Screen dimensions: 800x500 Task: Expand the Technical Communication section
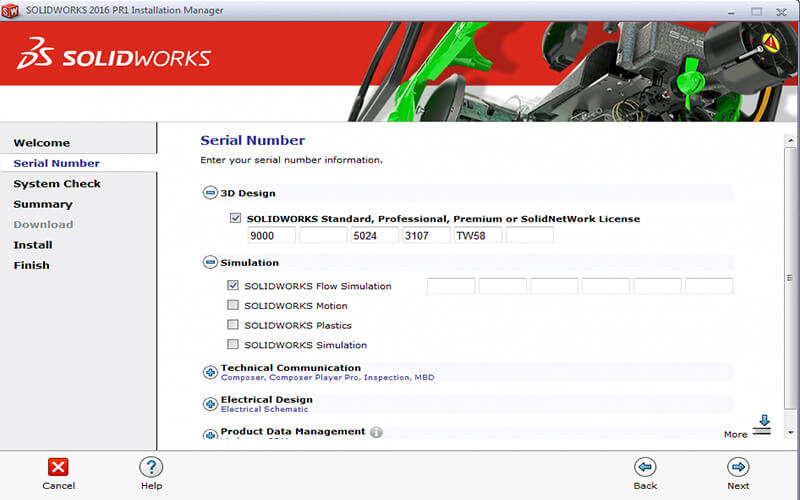pyautogui.click(x=210, y=372)
